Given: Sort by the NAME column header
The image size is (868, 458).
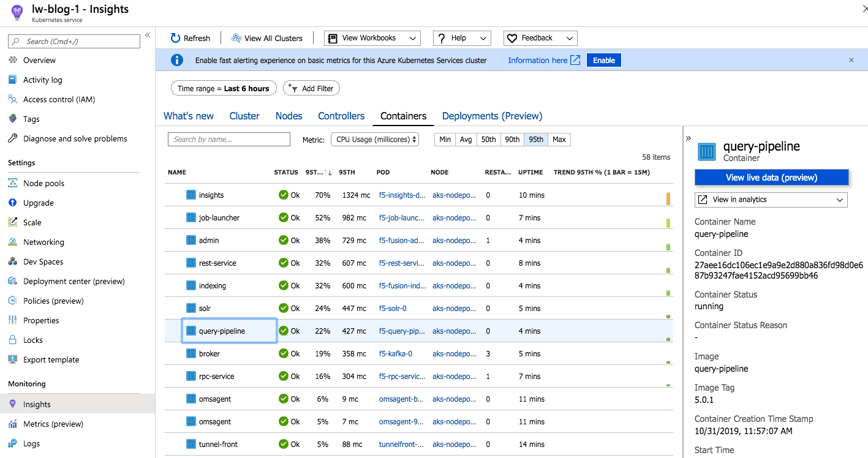Looking at the screenshot, I should (x=177, y=173).
